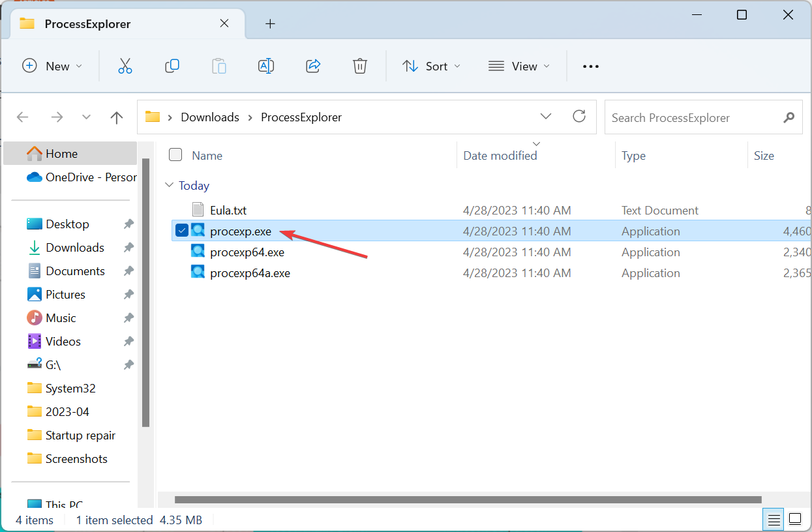Click the Copy icon in toolbar
The width and height of the screenshot is (812, 532).
click(x=172, y=66)
